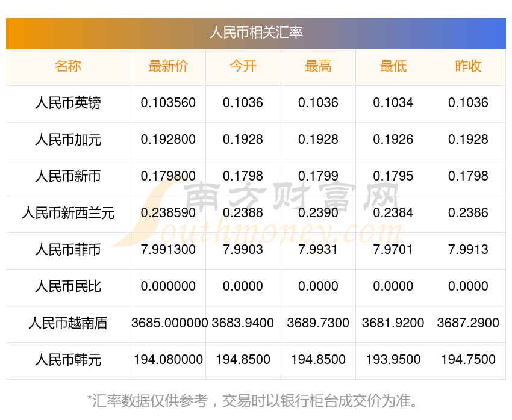Screen dimensions: 512x420
Task: Click 人民币菲币 previous close 7.9913
Action: tap(468, 250)
